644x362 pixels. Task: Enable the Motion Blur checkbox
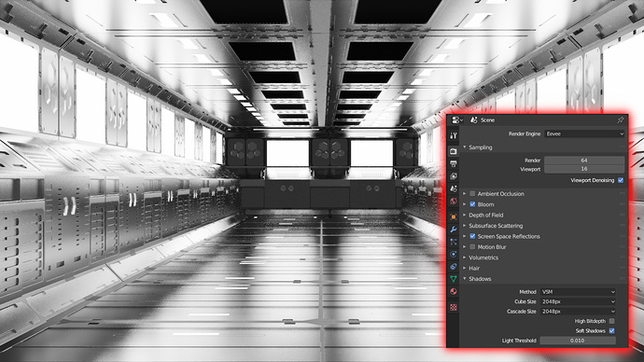pos(472,247)
